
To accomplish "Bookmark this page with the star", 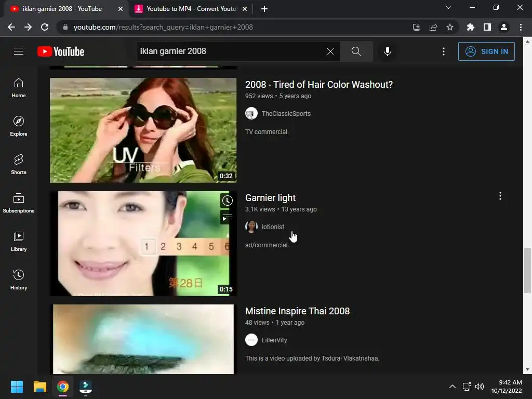I will [450, 27].
